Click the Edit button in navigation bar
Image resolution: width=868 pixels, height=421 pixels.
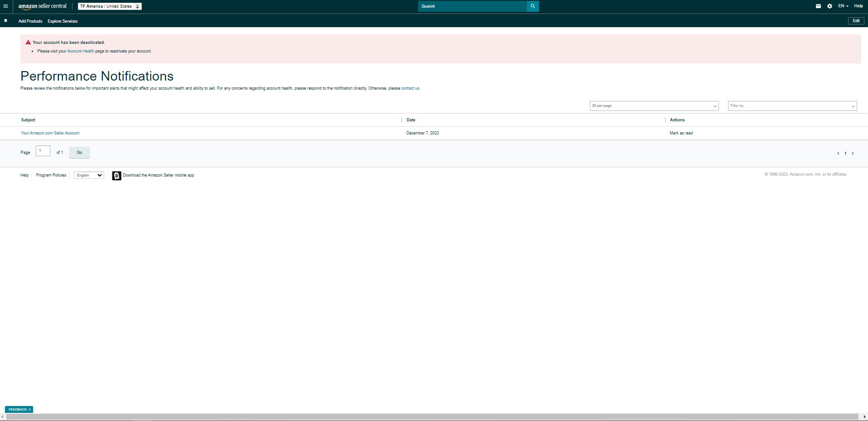(x=856, y=21)
